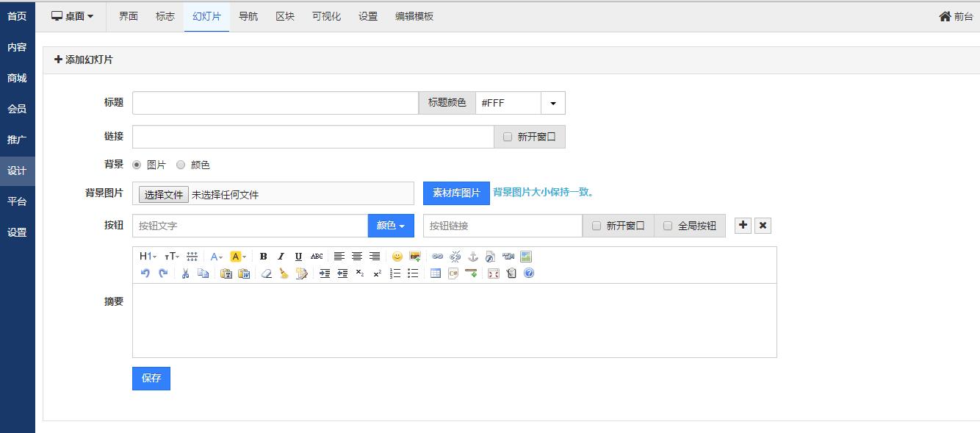Open the 桌面 device dropdown

[73, 16]
